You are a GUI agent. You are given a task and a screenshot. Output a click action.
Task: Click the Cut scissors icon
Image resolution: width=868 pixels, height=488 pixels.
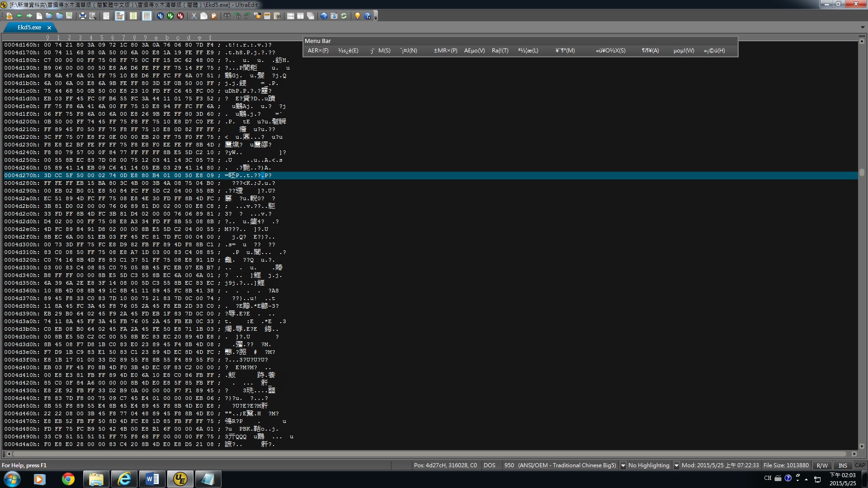point(194,16)
